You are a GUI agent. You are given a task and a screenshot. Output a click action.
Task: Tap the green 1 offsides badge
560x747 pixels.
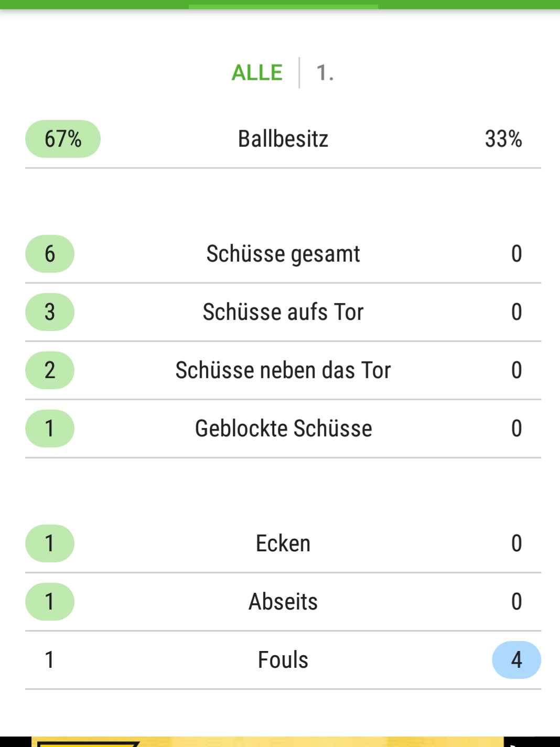[x=50, y=602]
